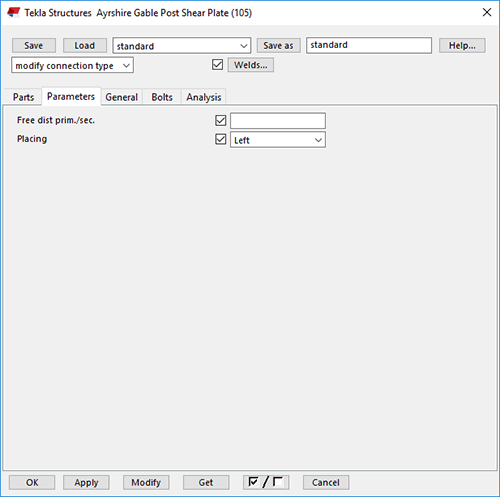Go to the Bolts tab
This screenshot has height=497, width=500.
coord(162,97)
